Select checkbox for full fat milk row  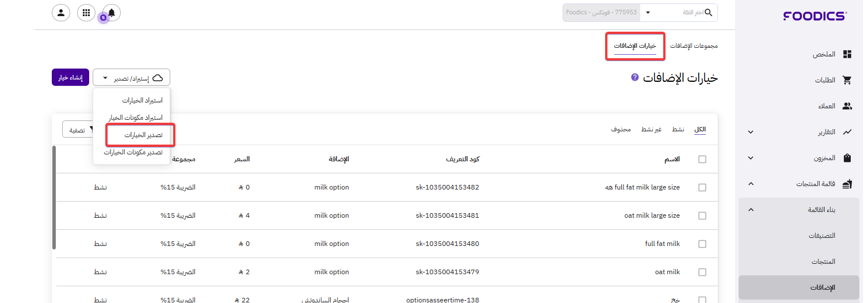pyautogui.click(x=702, y=244)
